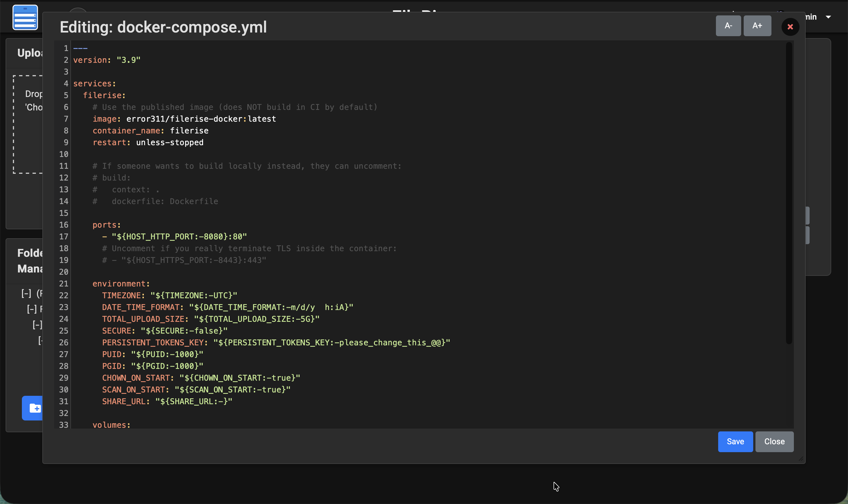Save the docker-compose.yml changes
848x504 pixels.
pos(735,441)
